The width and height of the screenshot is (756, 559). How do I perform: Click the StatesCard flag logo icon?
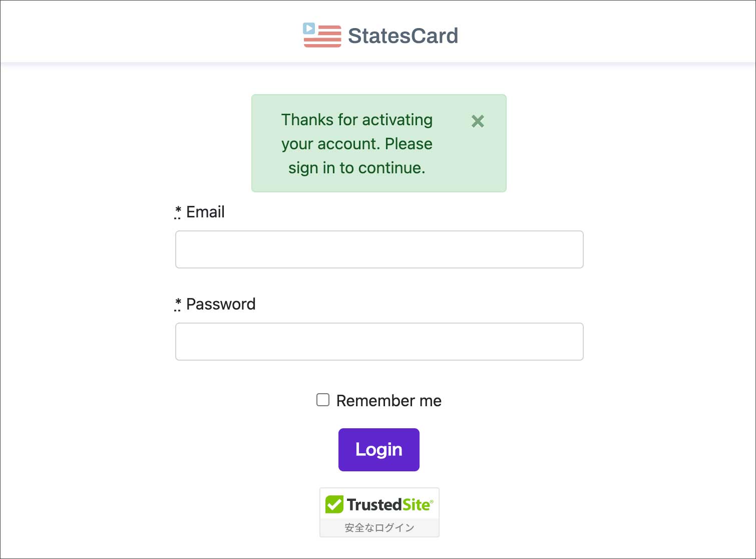pyautogui.click(x=322, y=36)
